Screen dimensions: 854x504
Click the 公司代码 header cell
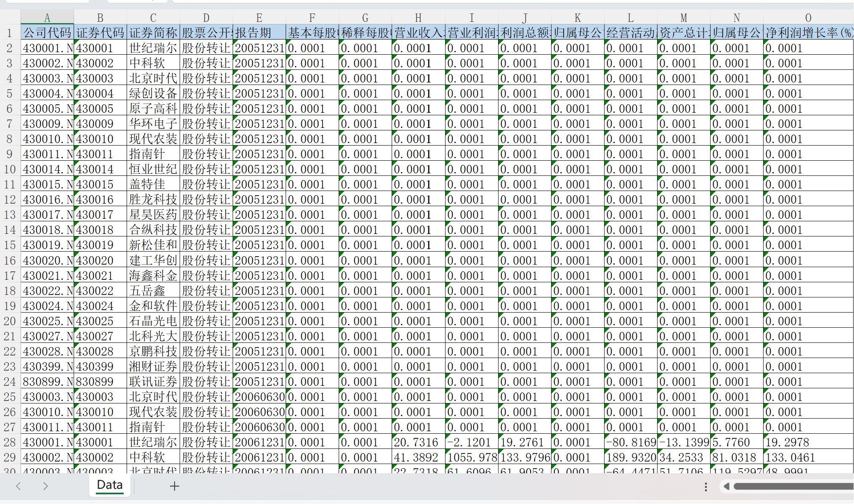coord(47,33)
